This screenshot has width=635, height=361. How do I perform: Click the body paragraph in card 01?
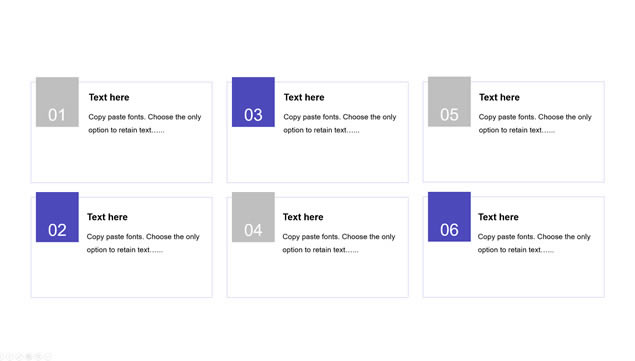pyautogui.click(x=145, y=123)
